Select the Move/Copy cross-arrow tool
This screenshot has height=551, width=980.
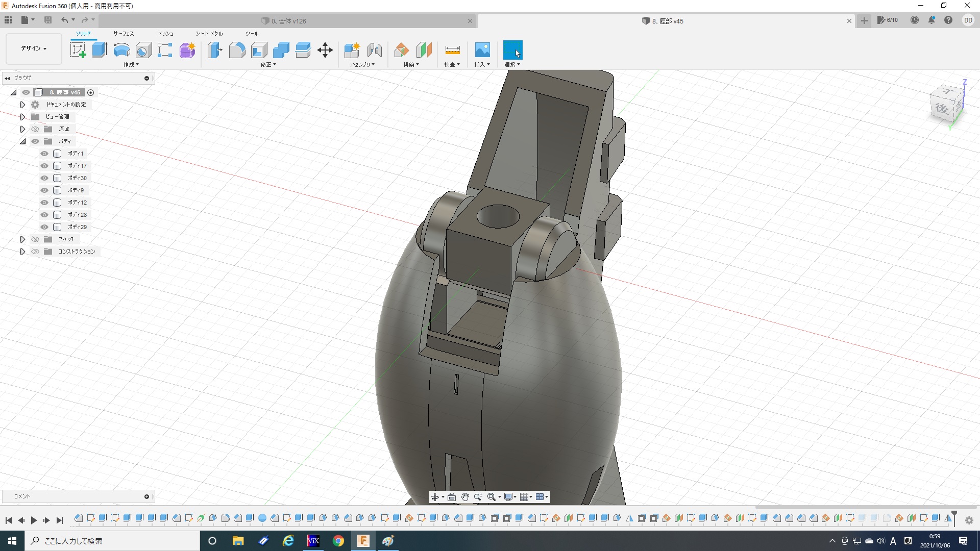pyautogui.click(x=325, y=50)
